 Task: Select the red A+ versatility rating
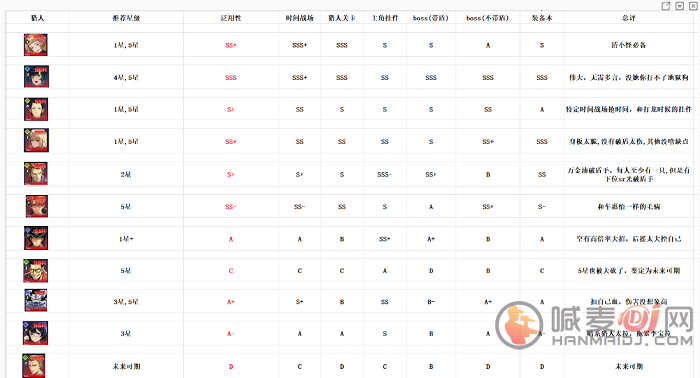(x=231, y=302)
